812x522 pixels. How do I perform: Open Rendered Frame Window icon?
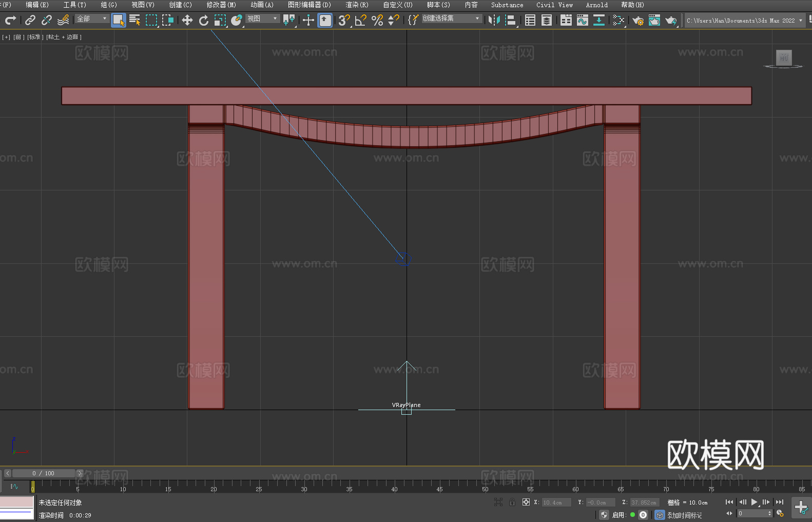point(654,20)
